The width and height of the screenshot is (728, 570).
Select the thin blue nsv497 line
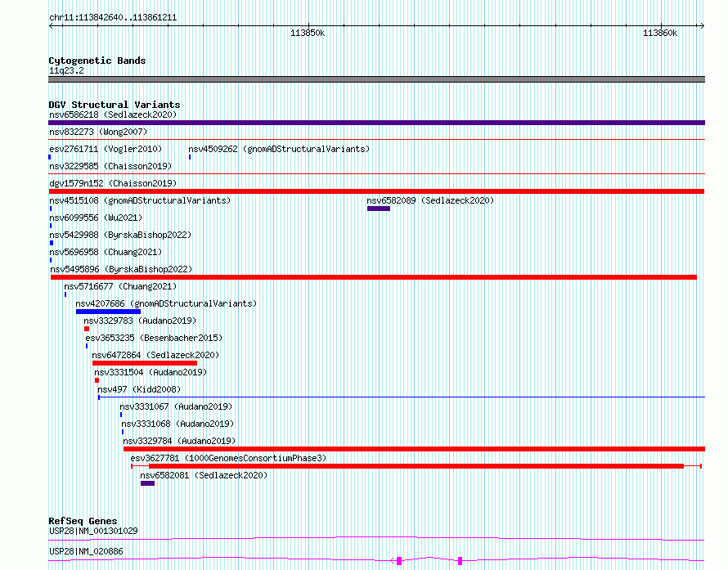click(402, 397)
